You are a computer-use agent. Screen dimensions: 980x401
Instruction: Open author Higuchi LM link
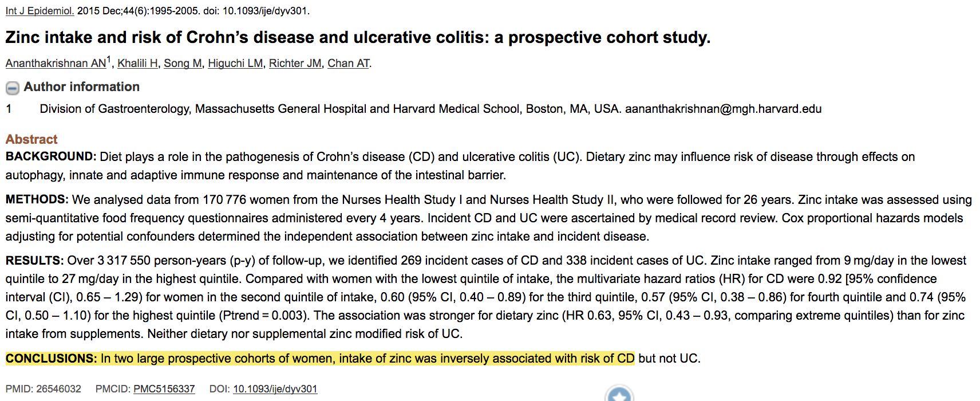235,64
